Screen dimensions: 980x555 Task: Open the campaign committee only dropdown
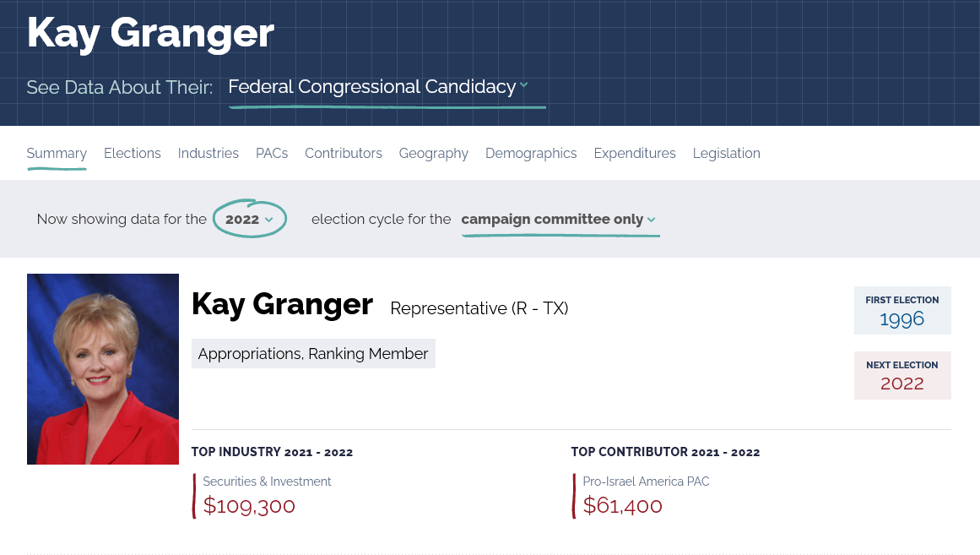pyautogui.click(x=558, y=219)
